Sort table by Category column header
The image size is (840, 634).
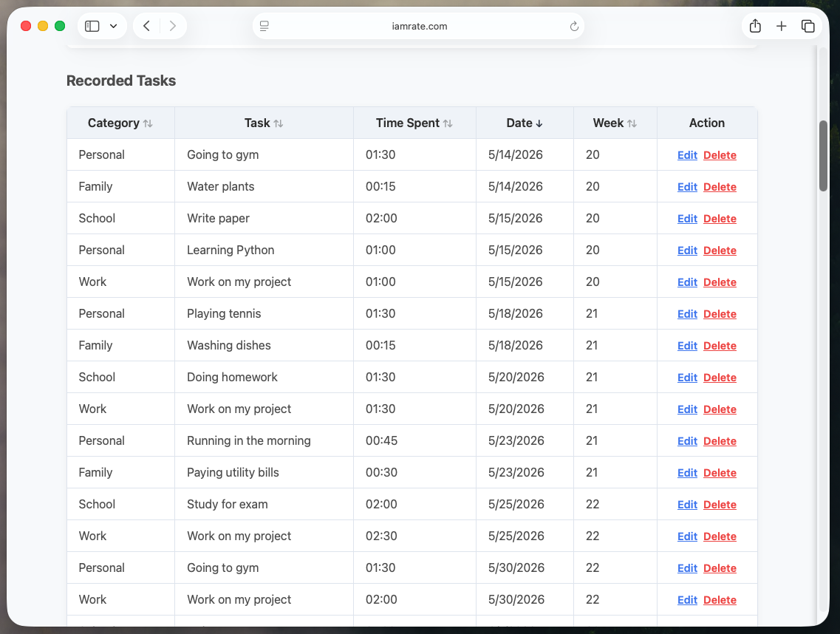120,123
